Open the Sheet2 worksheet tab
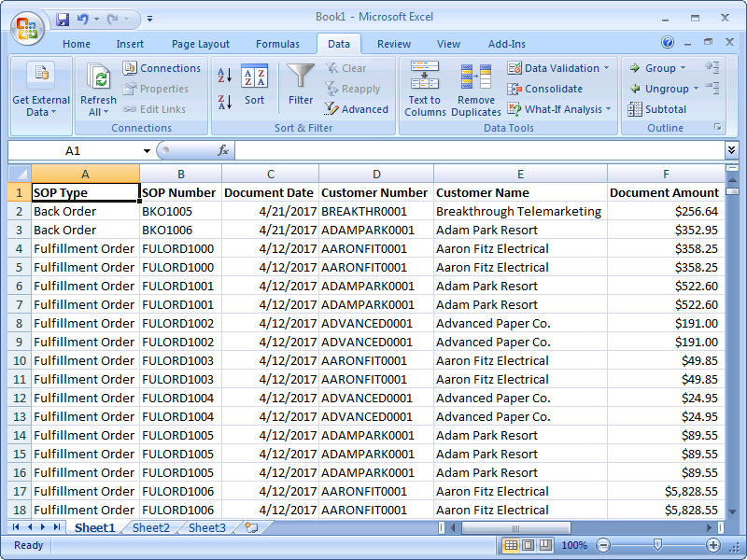Screen dimensions: 747x560 pyautogui.click(x=150, y=528)
